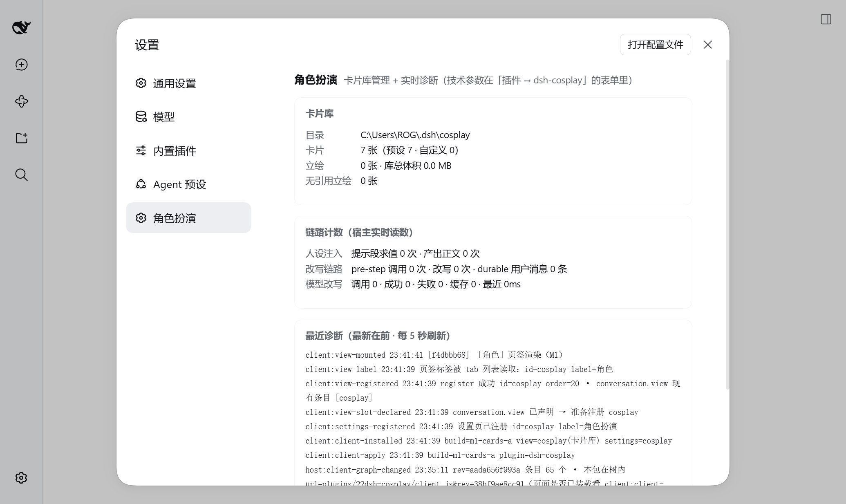
Task: Click the database icon beside 模型
Action: [x=141, y=116]
